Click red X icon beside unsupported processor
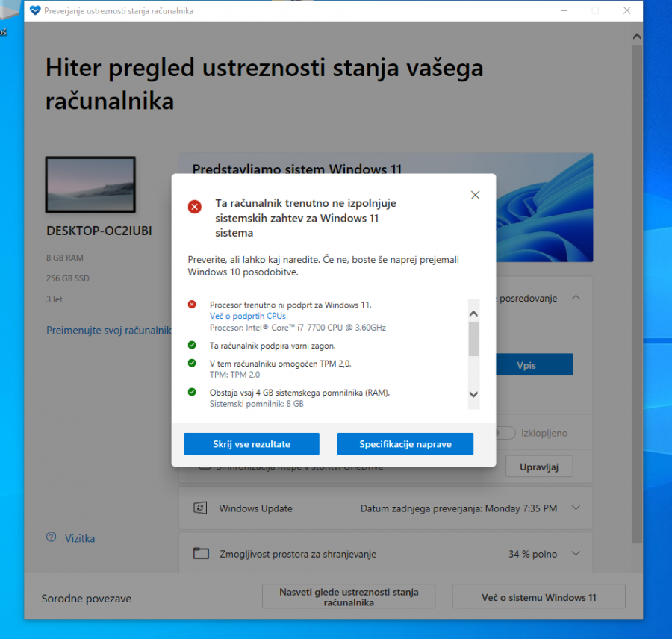 pyautogui.click(x=192, y=305)
